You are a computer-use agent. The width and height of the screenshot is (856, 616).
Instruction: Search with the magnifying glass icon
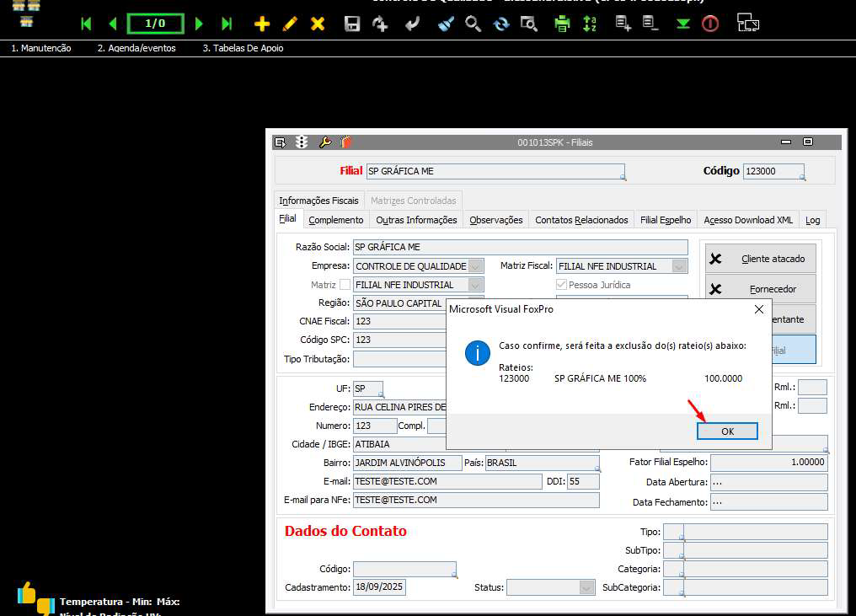tap(473, 24)
